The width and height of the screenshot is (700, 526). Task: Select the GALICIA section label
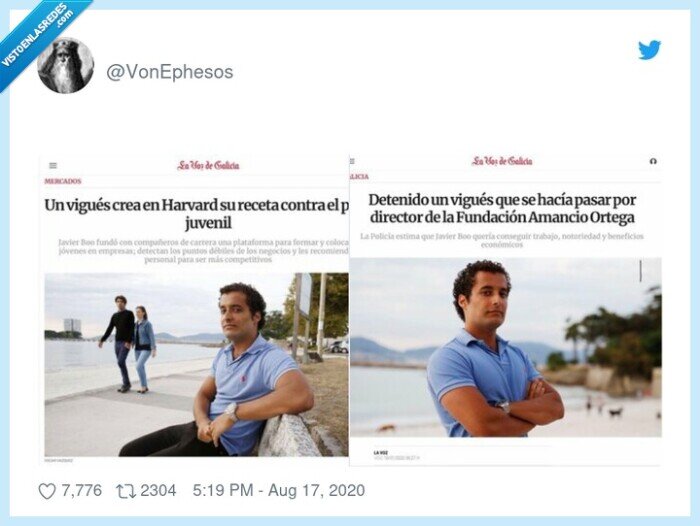point(359,177)
